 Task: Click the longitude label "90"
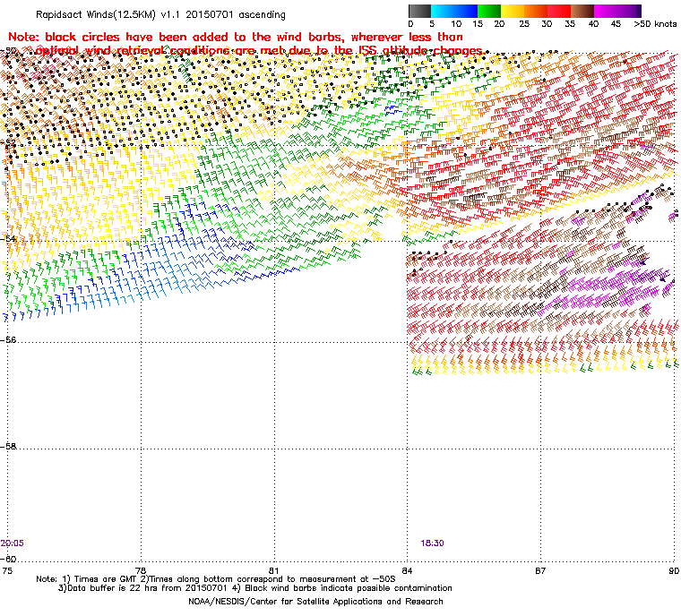click(x=674, y=570)
